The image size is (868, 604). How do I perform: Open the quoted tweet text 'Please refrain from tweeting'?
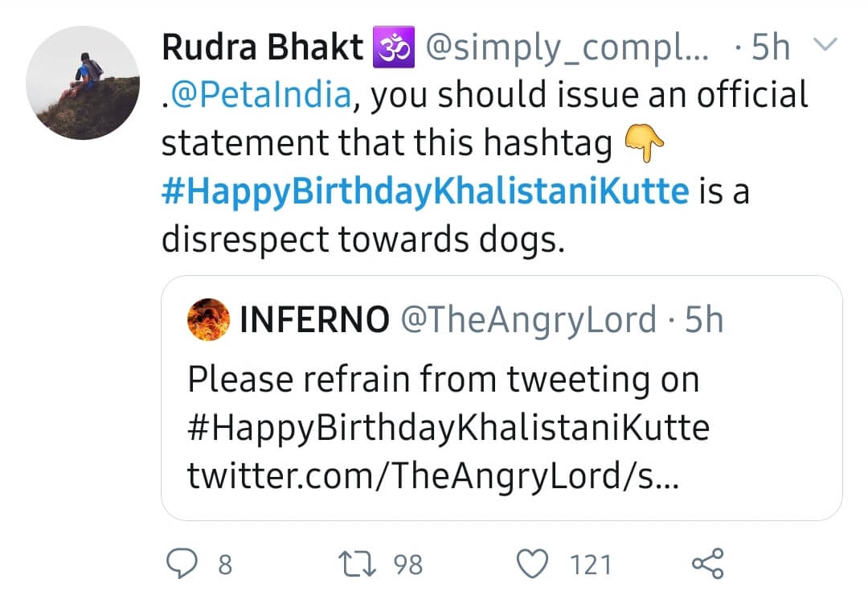tap(443, 379)
